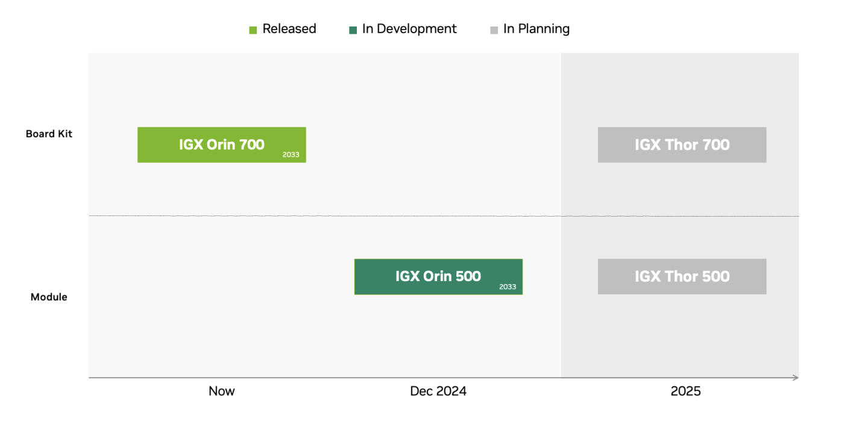Image resolution: width=868 pixels, height=426 pixels.
Task: Click the 2033 label on IGX Orin 500
Action: click(x=508, y=287)
